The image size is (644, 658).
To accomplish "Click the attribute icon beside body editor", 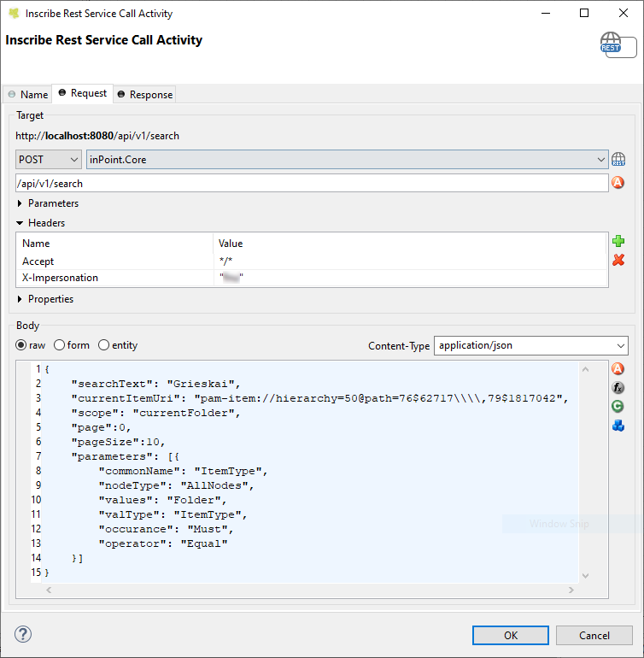I will (x=618, y=369).
